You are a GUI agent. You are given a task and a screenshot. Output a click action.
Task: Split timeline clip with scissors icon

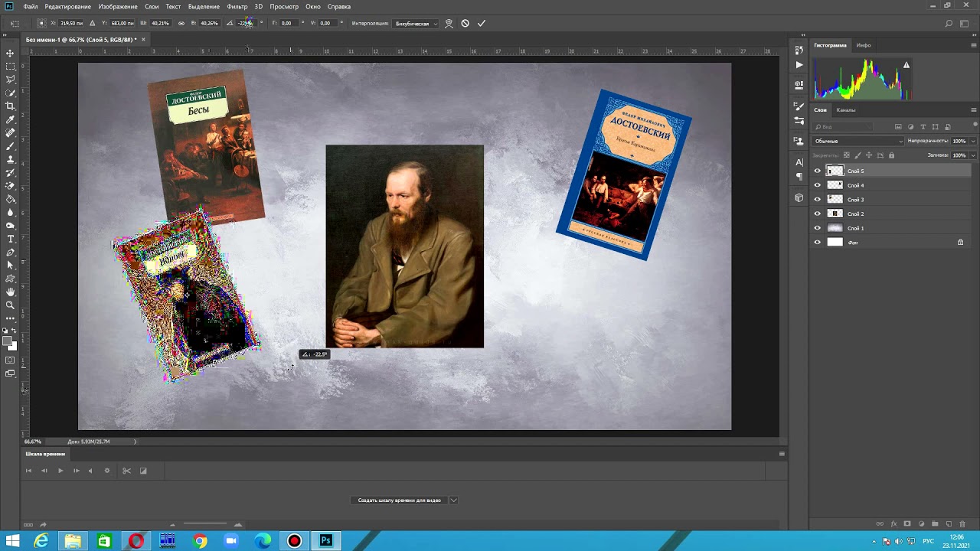[126, 471]
